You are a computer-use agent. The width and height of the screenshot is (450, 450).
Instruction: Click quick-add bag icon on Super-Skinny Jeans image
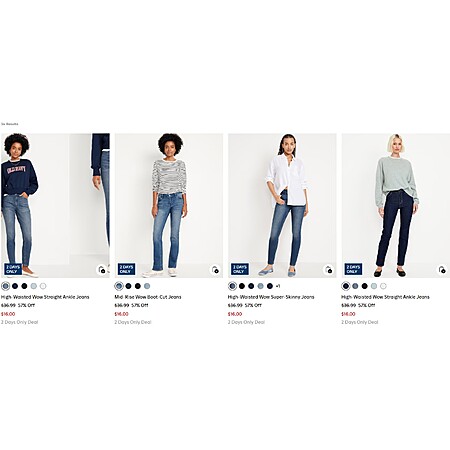329,269
